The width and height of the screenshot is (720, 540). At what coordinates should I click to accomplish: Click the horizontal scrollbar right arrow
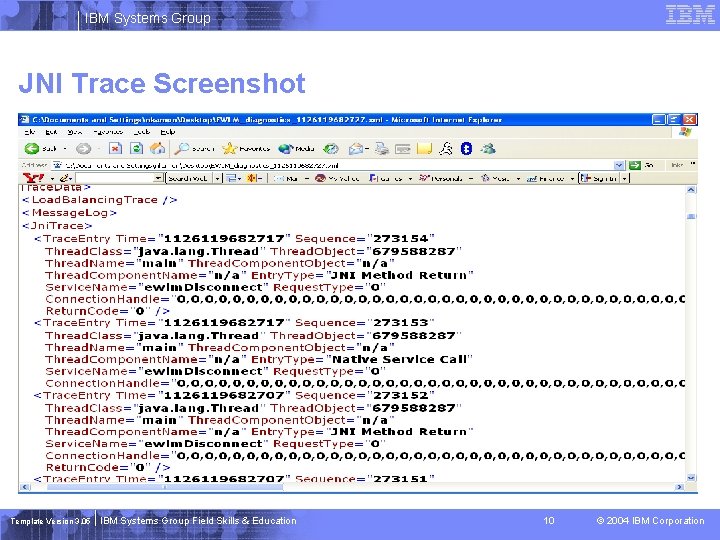tap(680, 487)
